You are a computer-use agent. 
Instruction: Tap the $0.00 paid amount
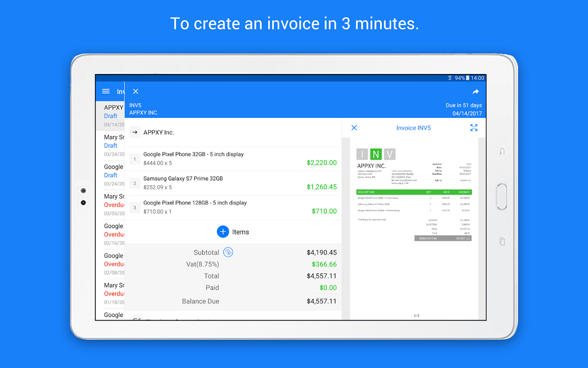[328, 287]
